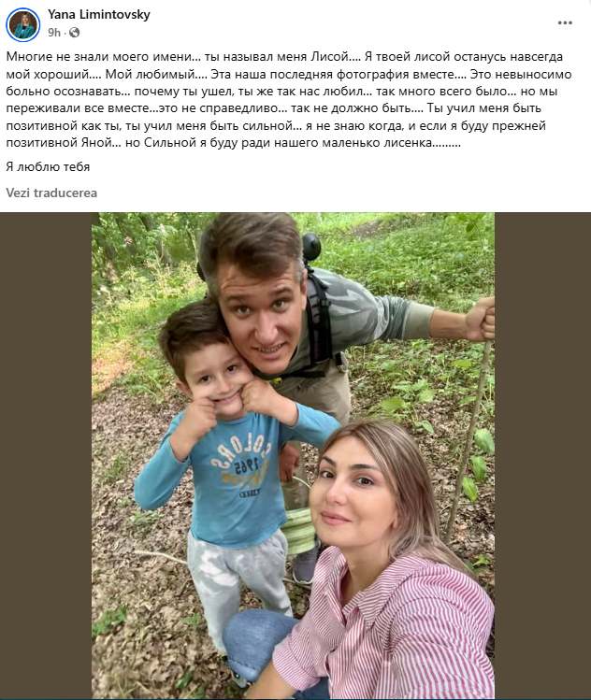Click the Я люблю тебя line
The image size is (591, 700).
click(x=50, y=166)
